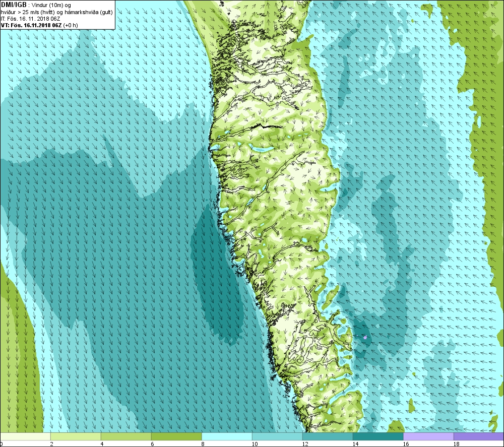This screenshot has width=504, height=447.
Task: Click the scale label '0'
Action: coord(2,444)
